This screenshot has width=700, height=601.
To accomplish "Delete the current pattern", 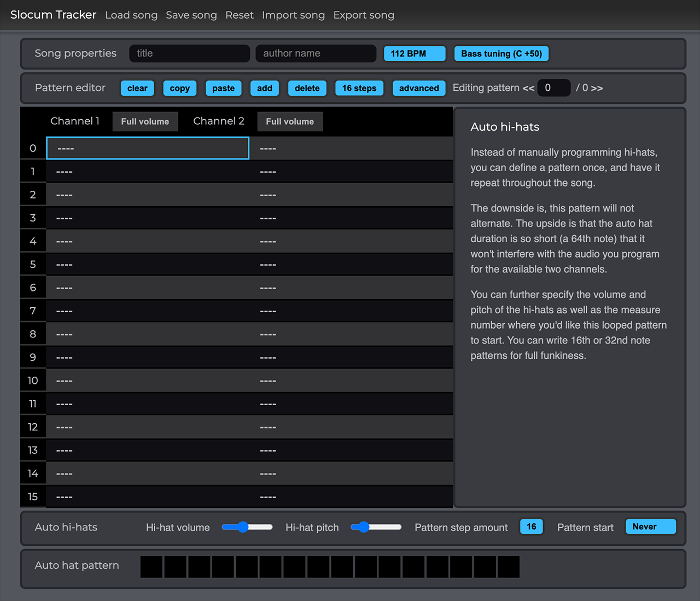I will coord(307,88).
